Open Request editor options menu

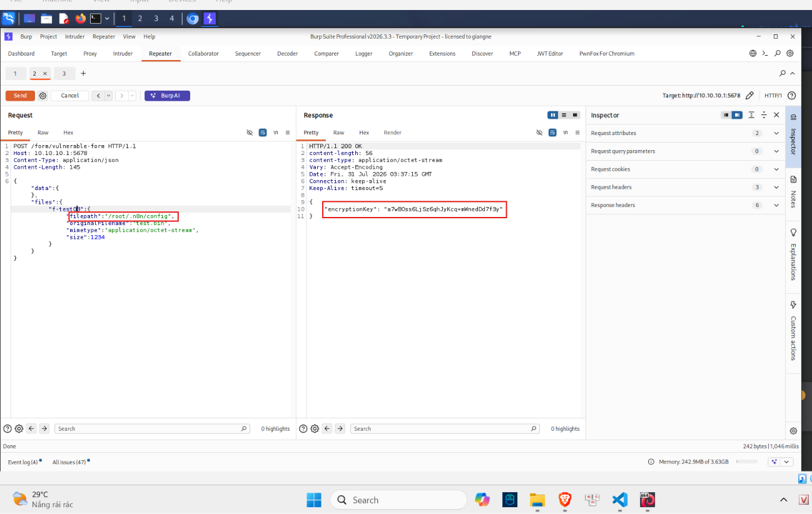pos(288,133)
